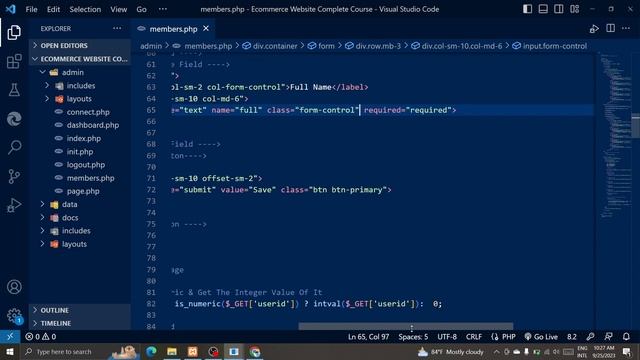
Task: Expand the Outline section
Action: pyautogui.click(x=80, y=310)
